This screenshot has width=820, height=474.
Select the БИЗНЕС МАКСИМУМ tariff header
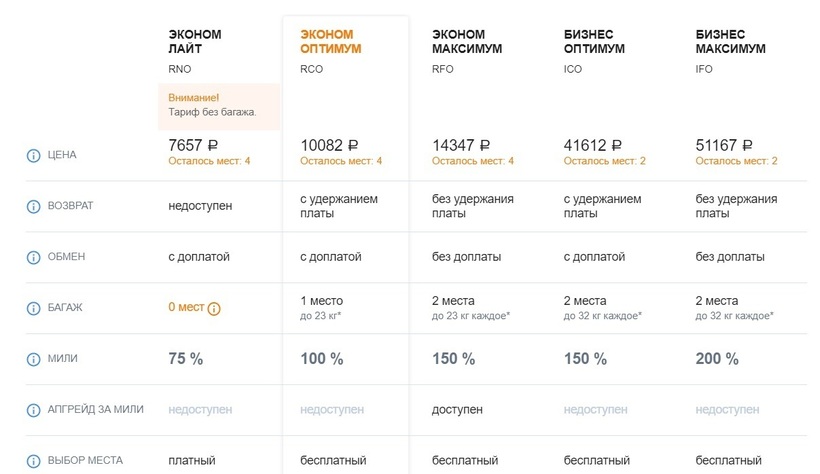(x=730, y=41)
